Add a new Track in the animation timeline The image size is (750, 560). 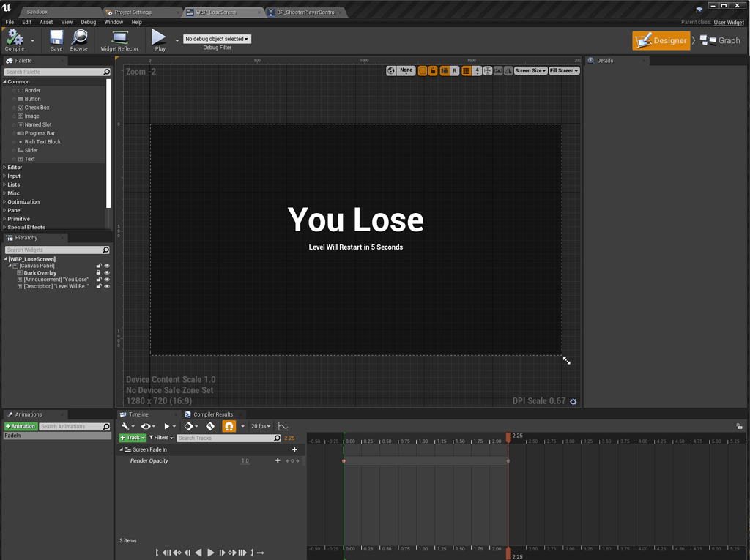tap(131, 438)
